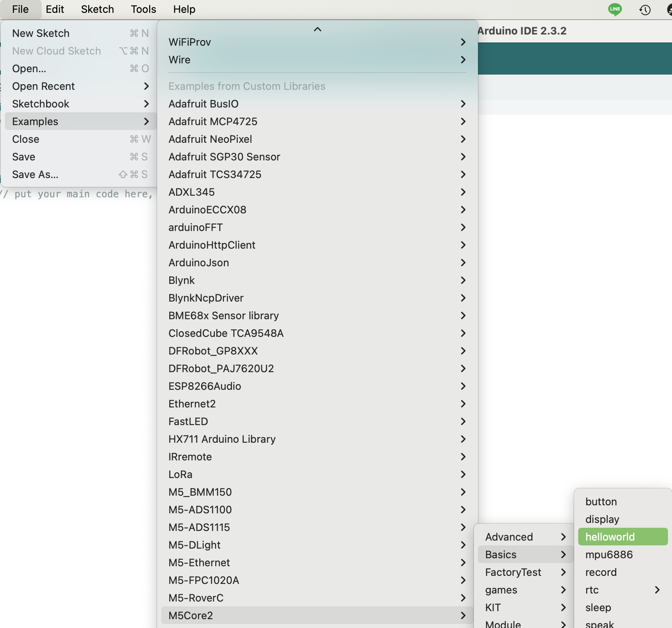Choose Save As... menu entry
The image size is (672, 628).
tap(81, 174)
